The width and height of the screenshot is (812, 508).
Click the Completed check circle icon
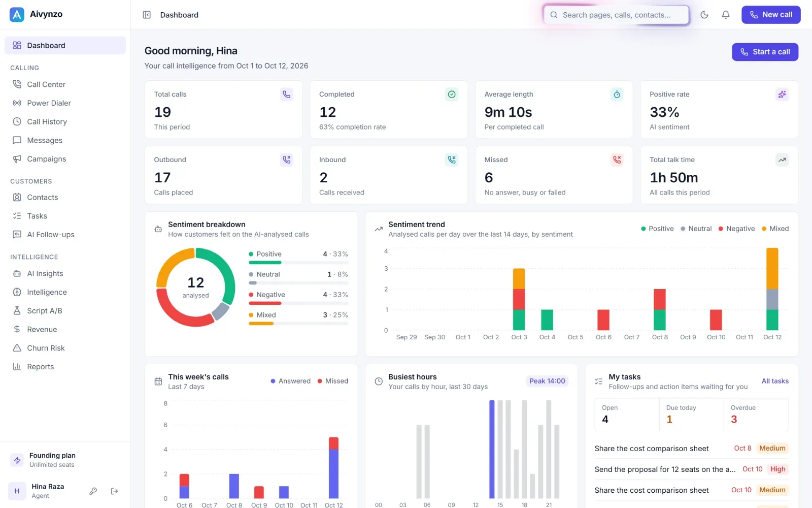pos(452,94)
